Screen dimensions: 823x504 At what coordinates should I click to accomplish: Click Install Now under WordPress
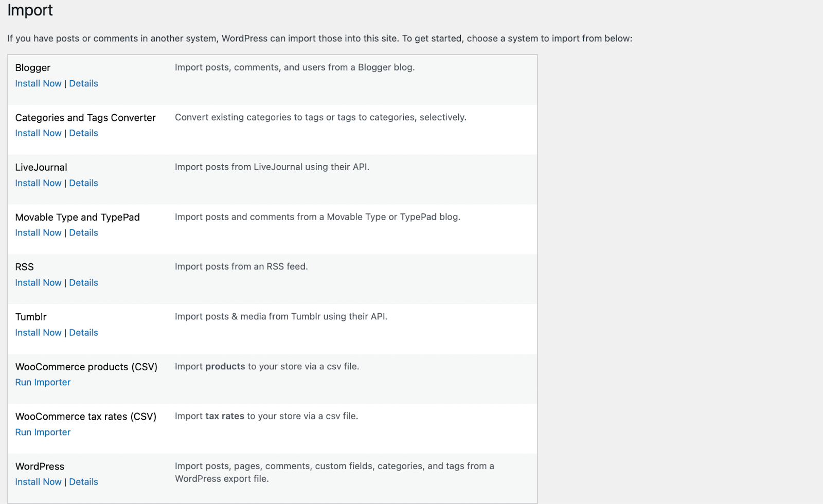pyautogui.click(x=38, y=482)
